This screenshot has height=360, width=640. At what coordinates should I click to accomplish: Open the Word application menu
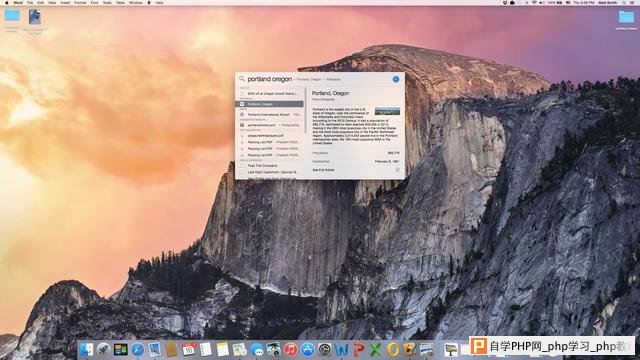point(18,2)
